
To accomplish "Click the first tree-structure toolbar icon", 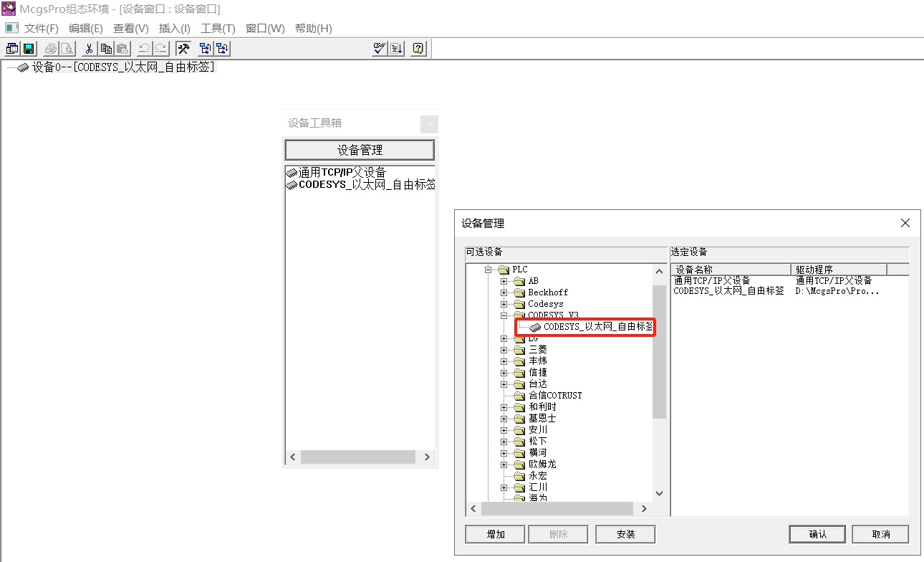I will (x=206, y=49).
